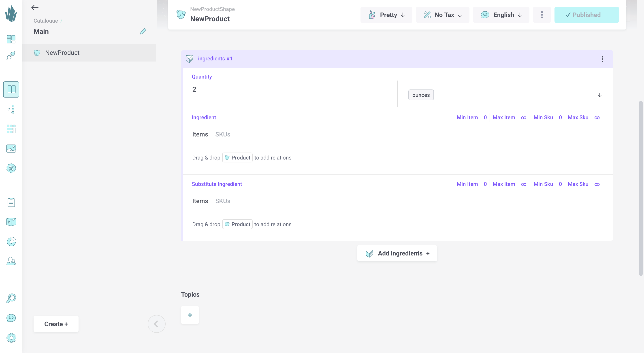Click the ingredients #1 chunk title
The width and height of the screenshot is (644, 353).
point(215,59)
